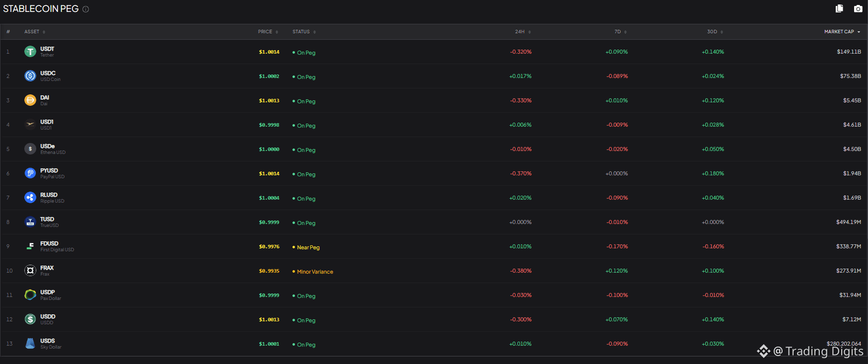Click the $0.9935 price of FRAX
The width and height of the screenshot is (868, 364).
click(x=269, y=271)
